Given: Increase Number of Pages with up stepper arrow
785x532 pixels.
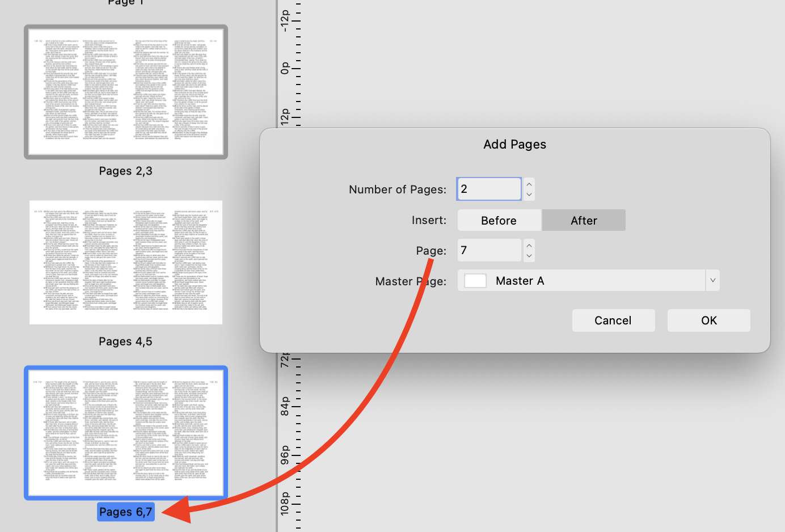Looking at the screenshot, I should [529, 183].
